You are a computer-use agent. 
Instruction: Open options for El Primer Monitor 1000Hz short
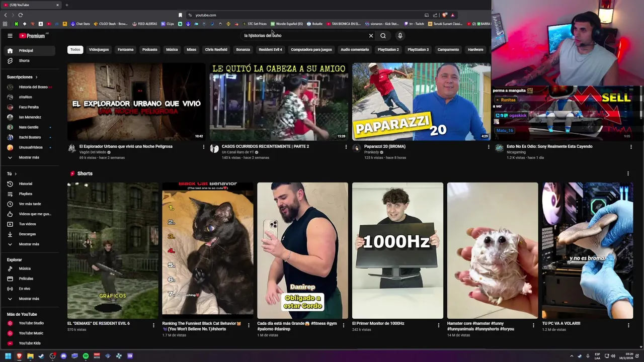pyautogui.click(x=438, y=325)
